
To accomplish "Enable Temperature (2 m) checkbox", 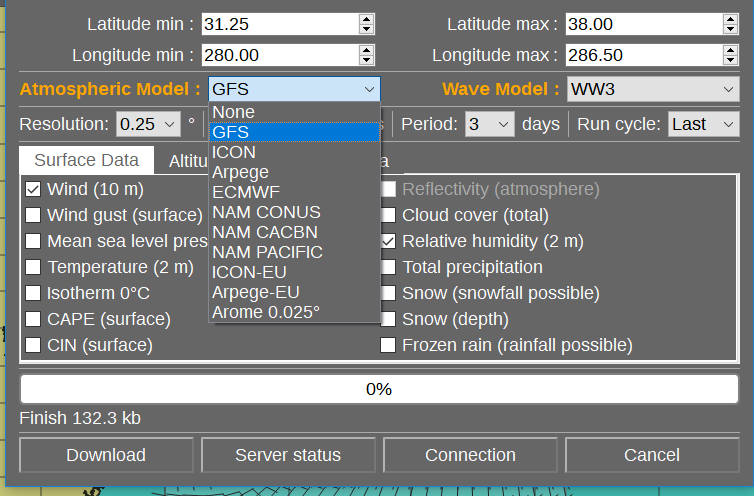I will click(x=33, y=267).
